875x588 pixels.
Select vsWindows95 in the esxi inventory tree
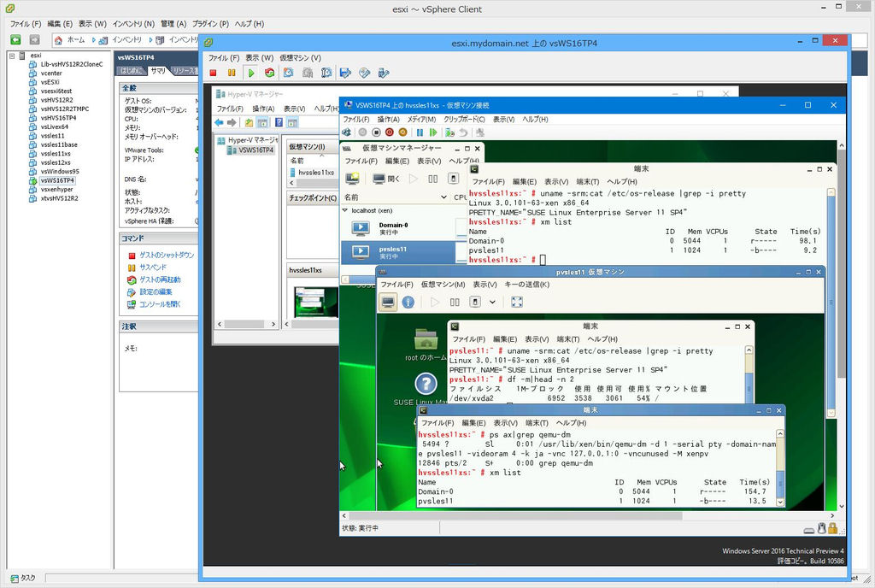click(x=59, y=171)
